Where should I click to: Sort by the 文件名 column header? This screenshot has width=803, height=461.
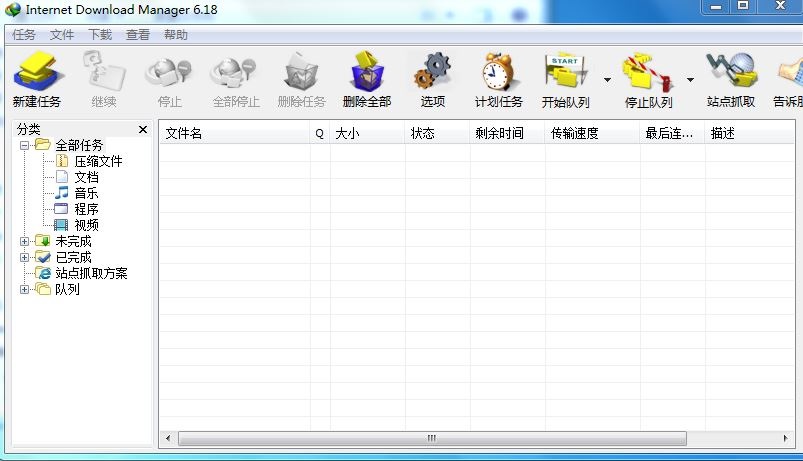[234, 133]
